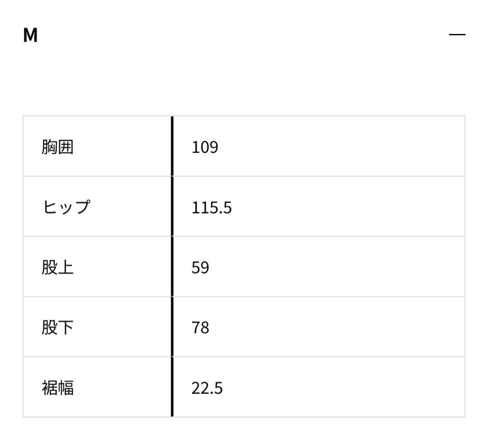Click the 59 rise measurement value

coord(200,267)
